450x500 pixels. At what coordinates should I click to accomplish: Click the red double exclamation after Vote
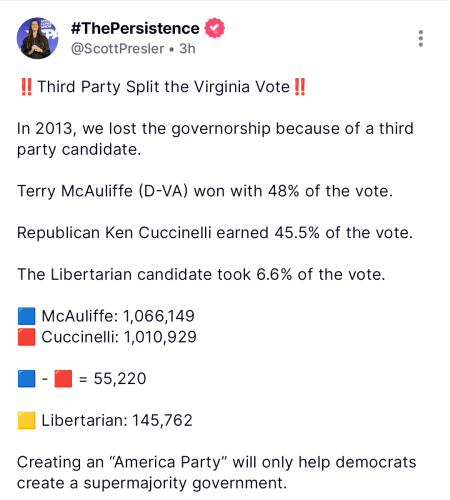click(300, 87)
